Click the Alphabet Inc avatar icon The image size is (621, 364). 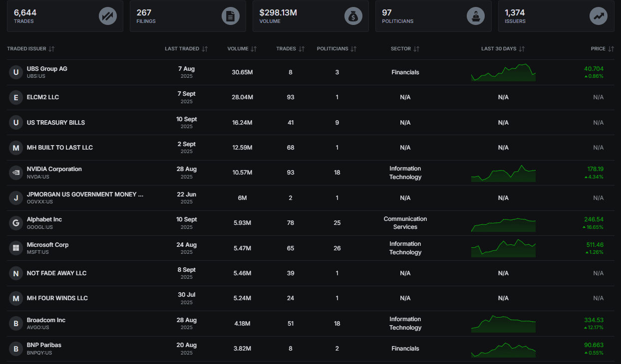[16, 223]
